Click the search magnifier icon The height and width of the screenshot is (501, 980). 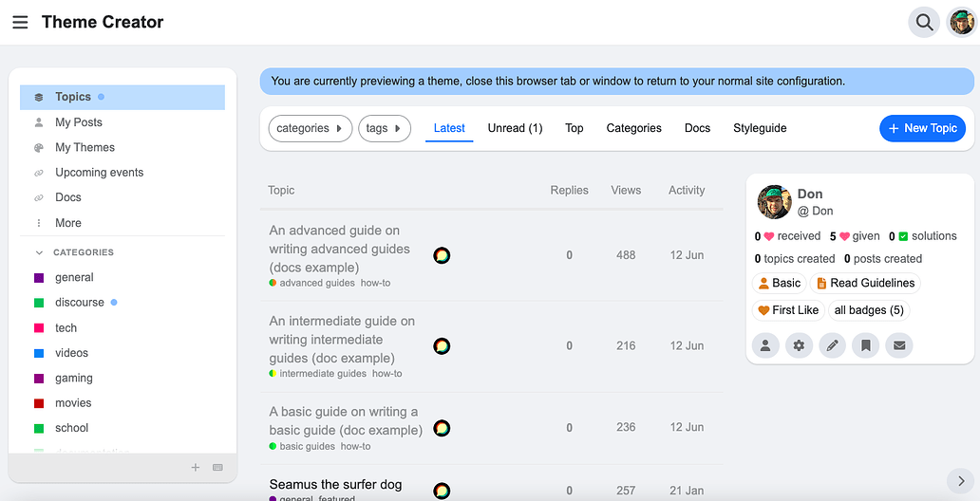coord(923,22)
